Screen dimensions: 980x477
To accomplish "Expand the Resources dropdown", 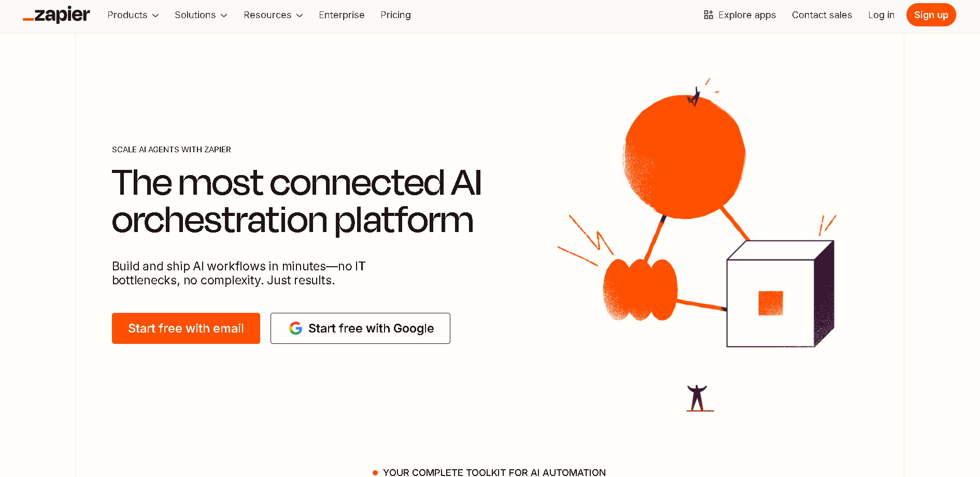I will pos(273,15).
